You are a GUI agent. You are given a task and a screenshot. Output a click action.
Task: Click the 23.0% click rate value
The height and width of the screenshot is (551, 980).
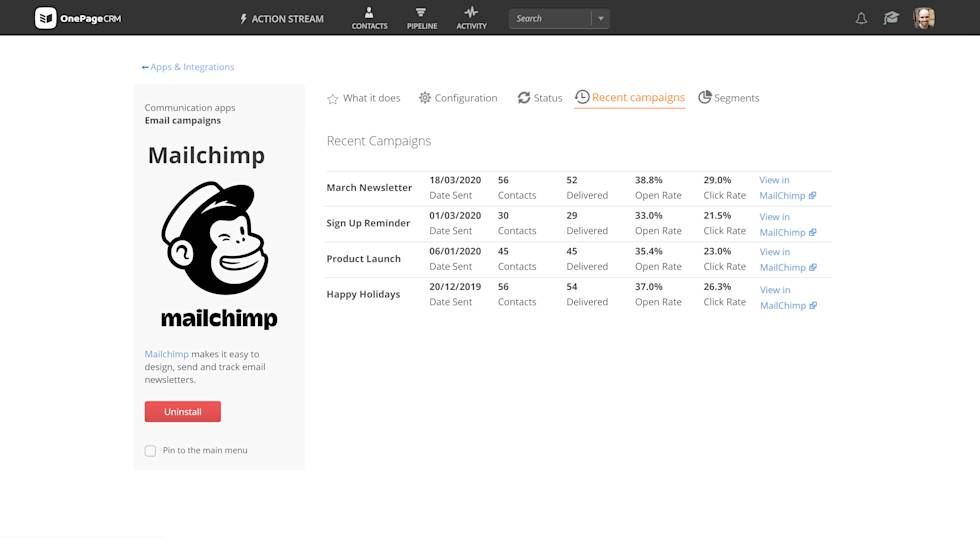718,251
